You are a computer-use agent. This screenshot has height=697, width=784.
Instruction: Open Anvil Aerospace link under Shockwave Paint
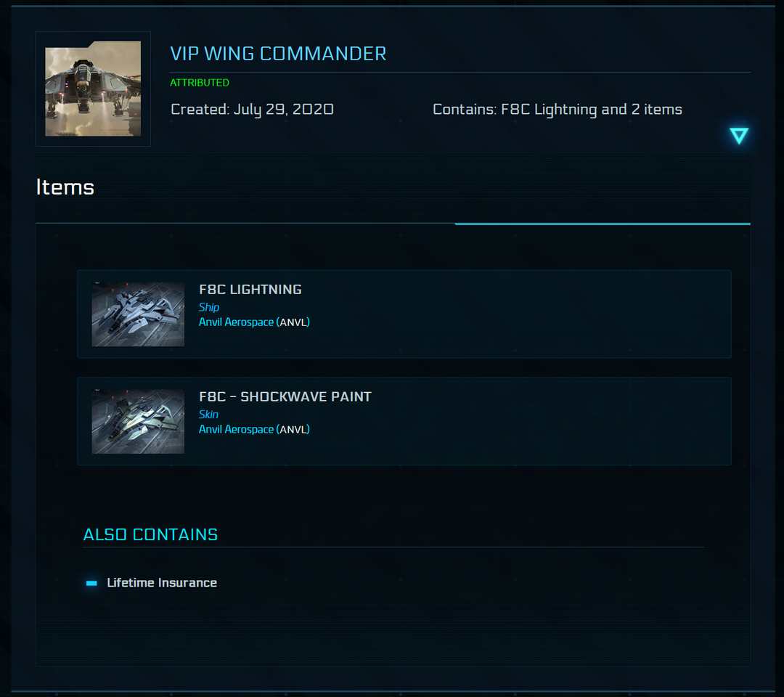pyautogui.click(x=236, y=430)
